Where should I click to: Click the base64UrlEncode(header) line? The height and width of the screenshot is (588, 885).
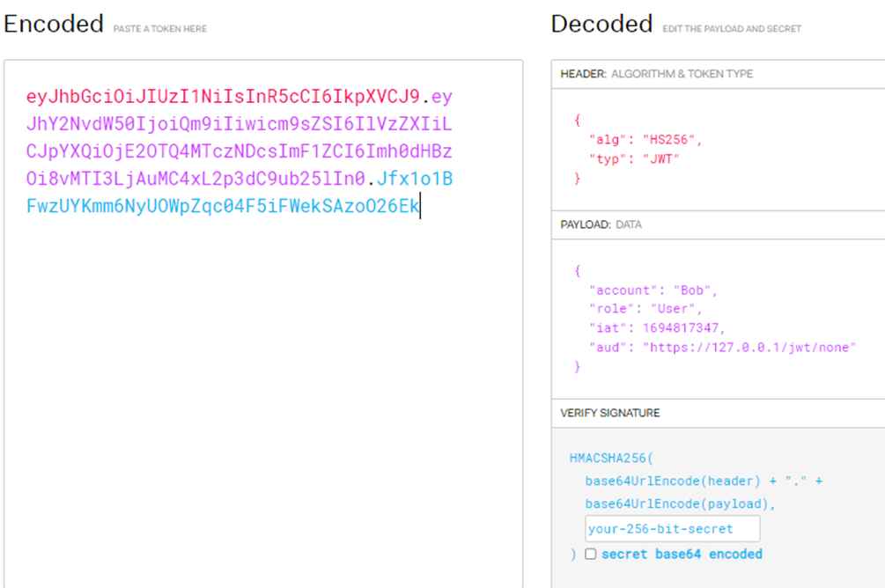tap(704, 481)
